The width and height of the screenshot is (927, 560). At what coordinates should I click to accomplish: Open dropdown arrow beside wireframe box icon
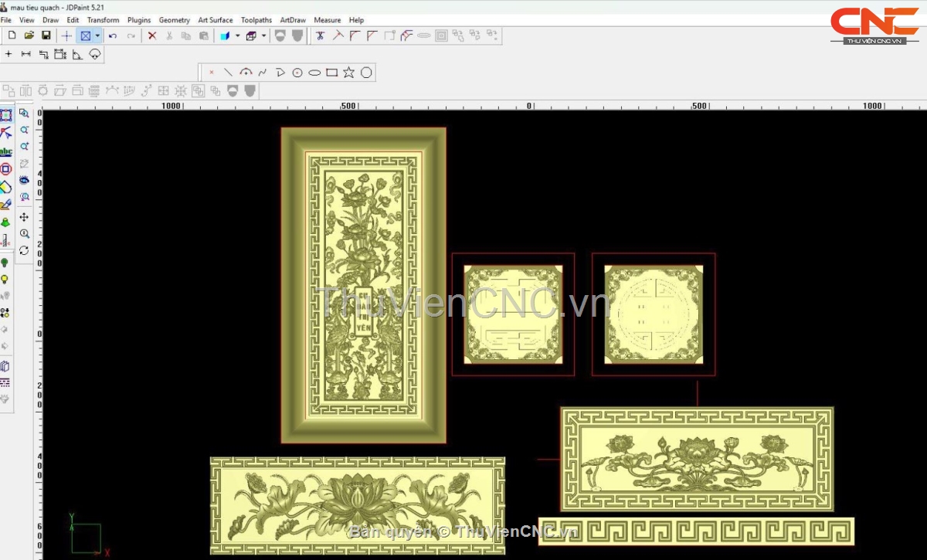pos(263,36)
